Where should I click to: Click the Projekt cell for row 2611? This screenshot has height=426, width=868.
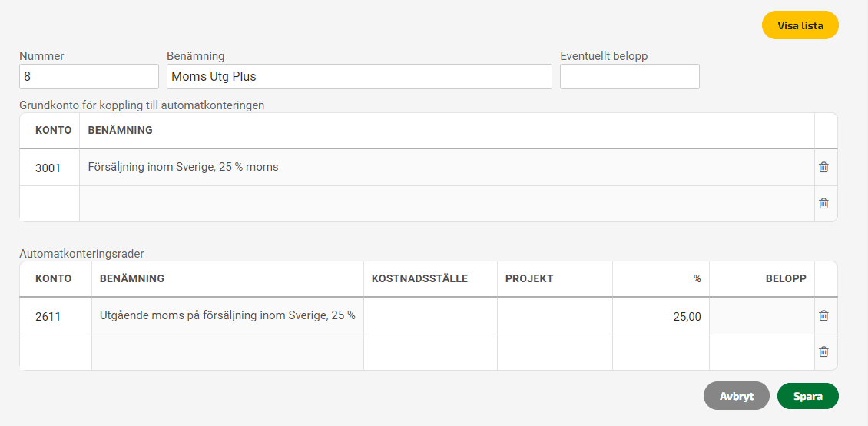pyautogui.click(x=555, y=316)
